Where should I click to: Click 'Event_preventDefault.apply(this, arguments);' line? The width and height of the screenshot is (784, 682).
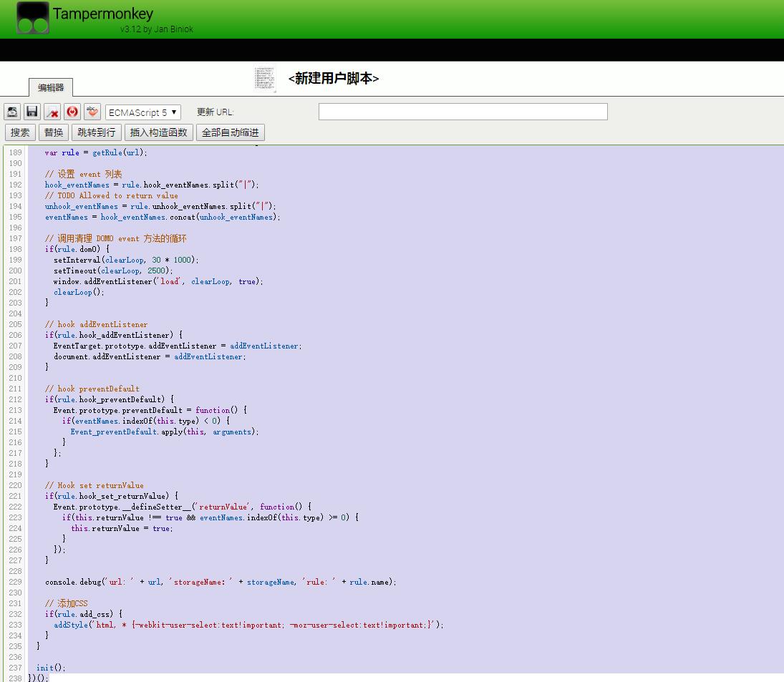click(165, 432)
